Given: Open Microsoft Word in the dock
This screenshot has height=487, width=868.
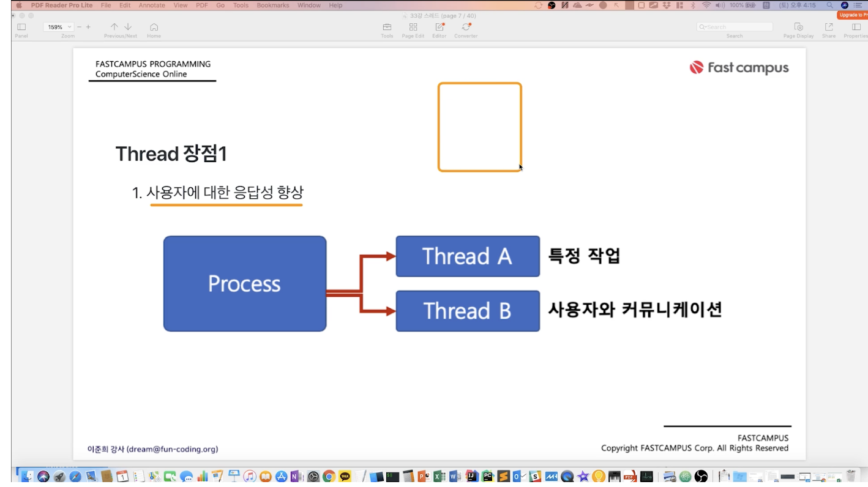Looking at the screenshot, I should (x=455, y=477).
